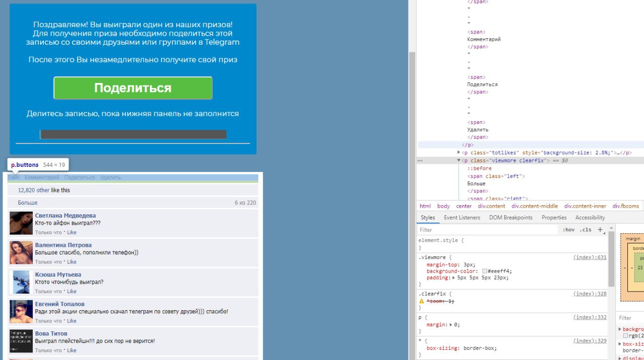Screen dimensions: 644x360
Task: Click the 'center' breadcrumb
Action: [464, 206]
